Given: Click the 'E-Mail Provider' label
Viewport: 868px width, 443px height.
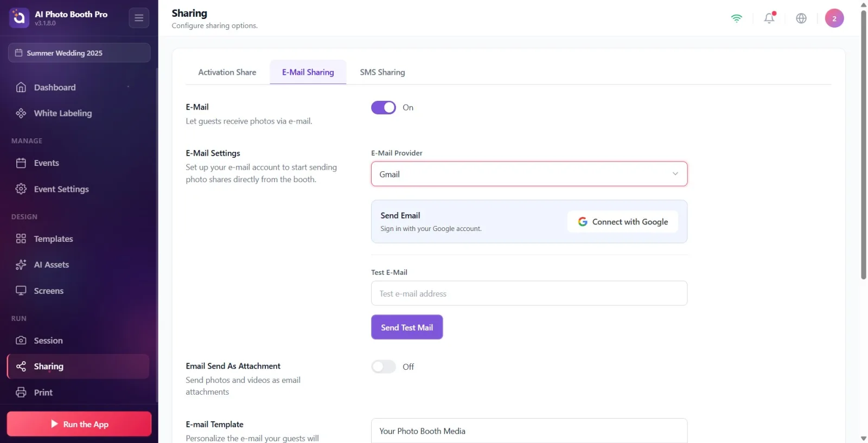Looking at the screenshot, I should (397, 153).
